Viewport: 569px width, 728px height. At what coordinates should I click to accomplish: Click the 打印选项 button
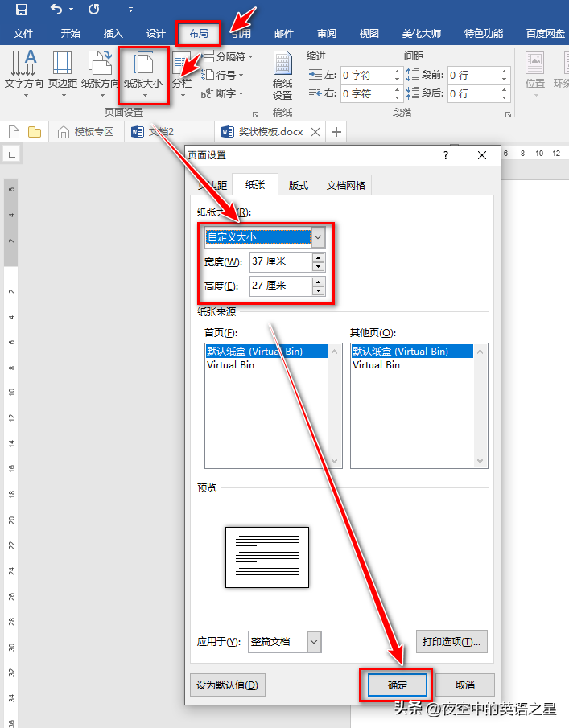coord(451,642)
